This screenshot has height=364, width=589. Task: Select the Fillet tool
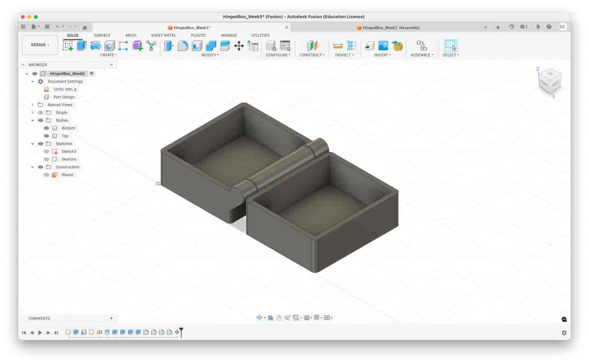click(183, 45)
